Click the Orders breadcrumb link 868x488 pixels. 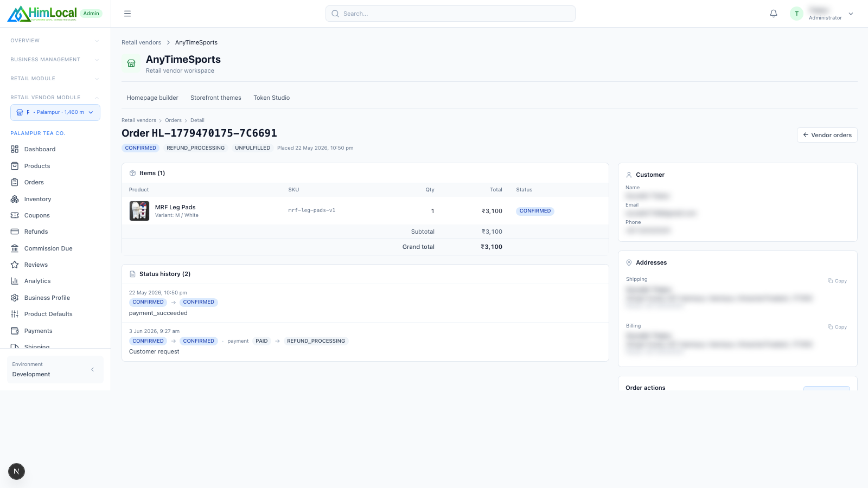pos(173,120)
